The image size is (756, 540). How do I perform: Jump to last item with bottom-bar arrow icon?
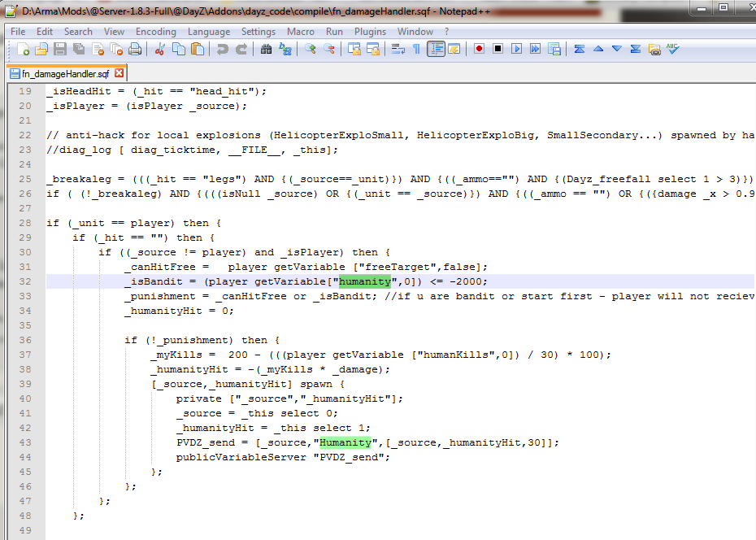tap(636, 49)
